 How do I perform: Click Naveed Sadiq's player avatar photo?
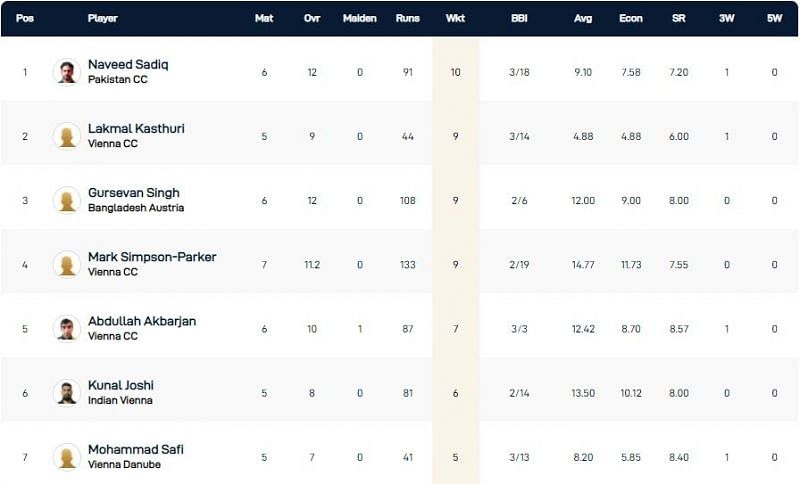pyautogui.click(x=67, y=72)
